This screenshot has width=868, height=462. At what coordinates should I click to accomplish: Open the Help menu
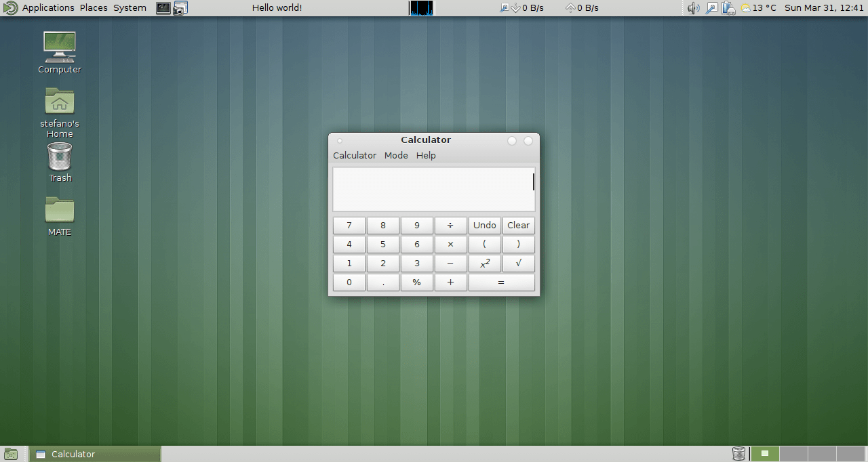pyautogui.click(x=426, y=155)
